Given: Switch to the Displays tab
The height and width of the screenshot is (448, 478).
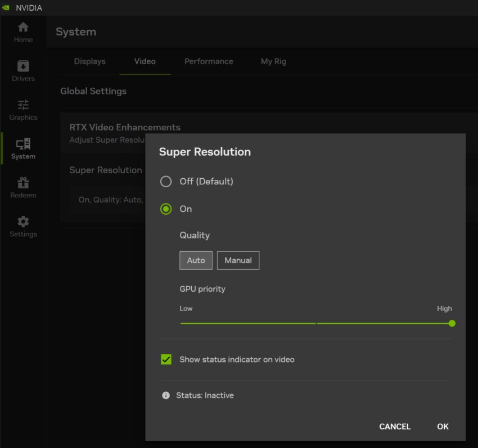Looking at the screenshot, I should (89, 61).
